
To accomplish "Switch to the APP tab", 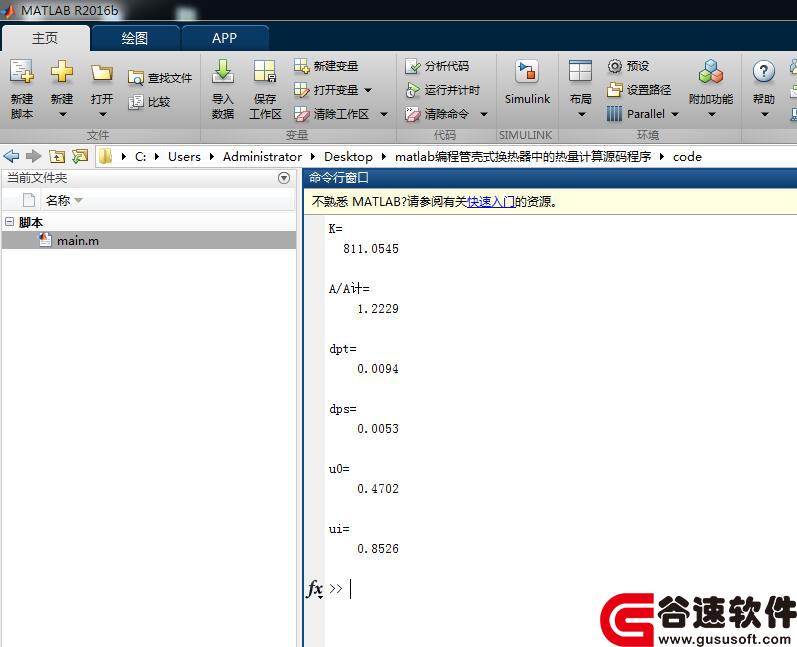I will (224, 38).
